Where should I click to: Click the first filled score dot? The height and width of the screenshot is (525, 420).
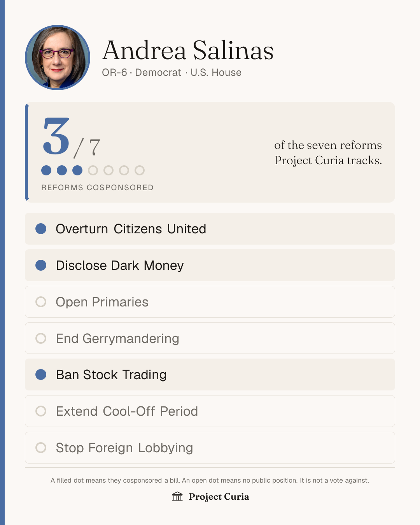(x=46, y=170)
